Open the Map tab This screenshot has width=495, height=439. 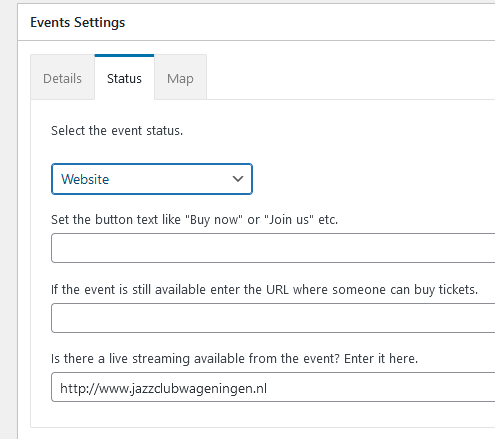tap(180, 77)
